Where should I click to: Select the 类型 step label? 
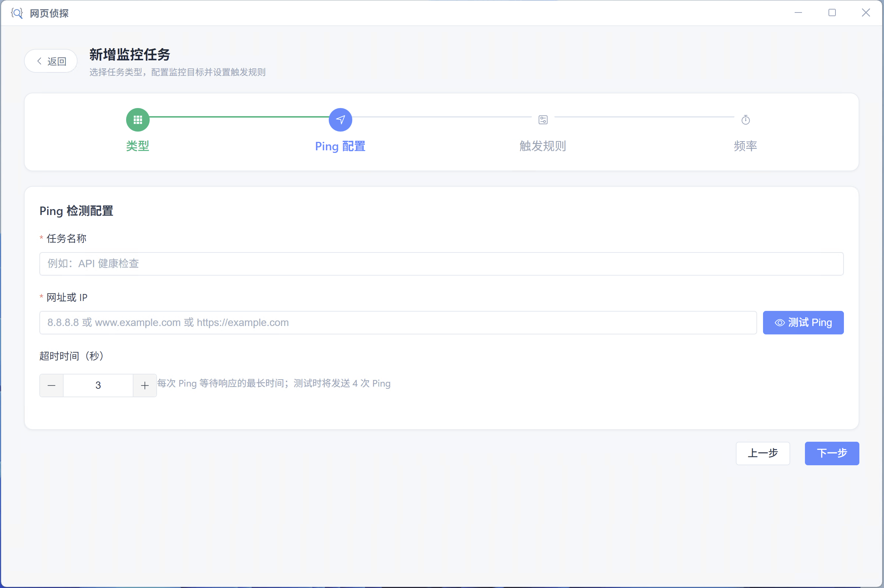point(138,146)
